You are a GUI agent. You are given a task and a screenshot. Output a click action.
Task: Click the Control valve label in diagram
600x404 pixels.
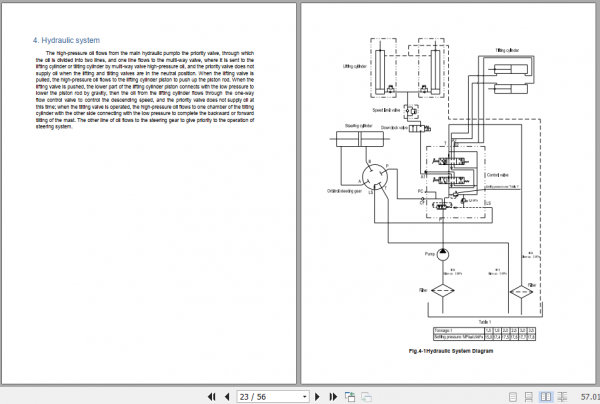pos(497,175)
